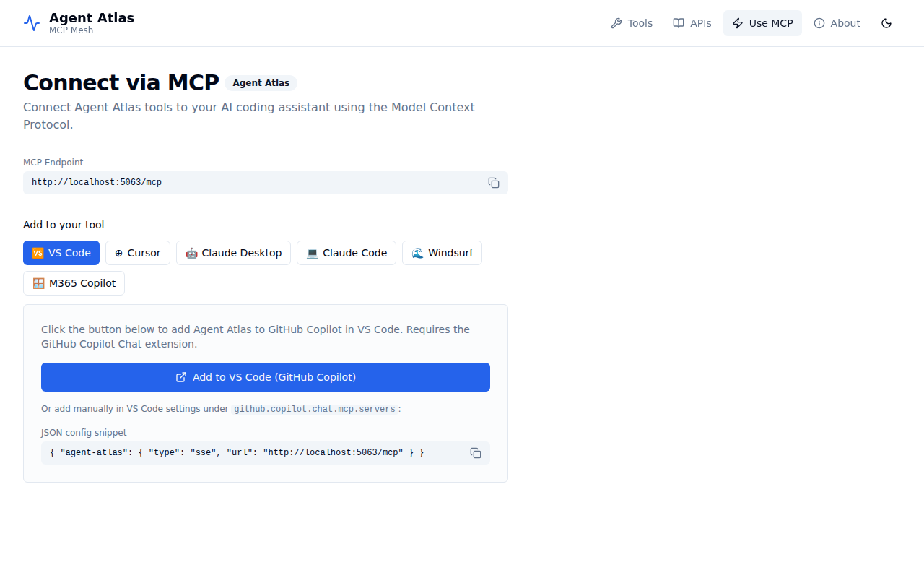Copy the MCP endpoint URL

pos(494,183)
